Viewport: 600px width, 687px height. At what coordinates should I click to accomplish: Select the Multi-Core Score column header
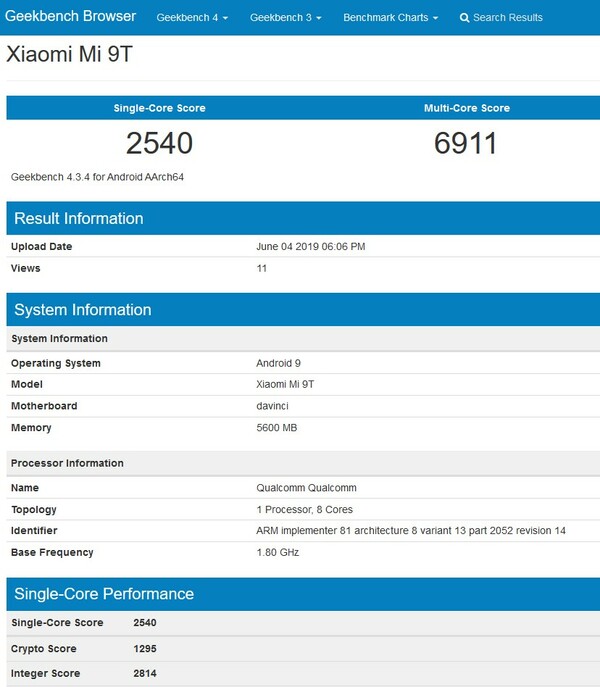[466, 108]
